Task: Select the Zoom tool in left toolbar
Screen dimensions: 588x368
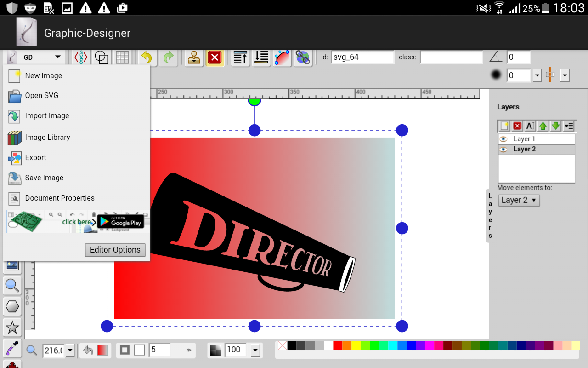Action: [12, 285]
